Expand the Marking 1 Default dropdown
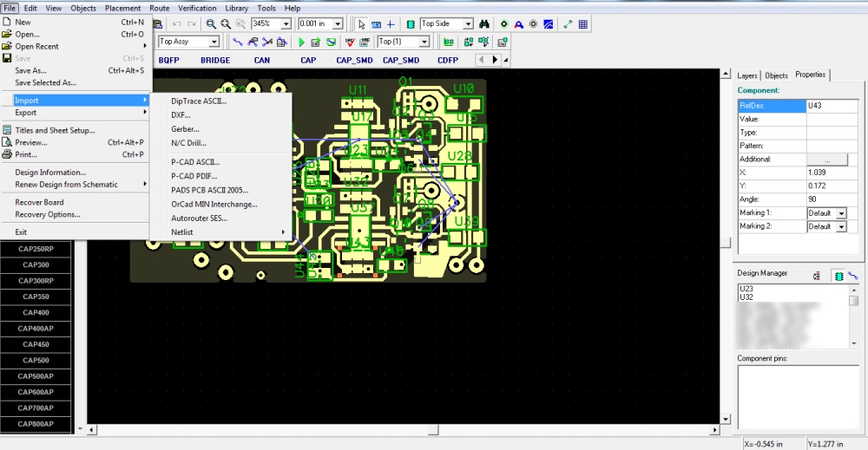Viewport: 868px width, 450px height. [x=841, y=213]
